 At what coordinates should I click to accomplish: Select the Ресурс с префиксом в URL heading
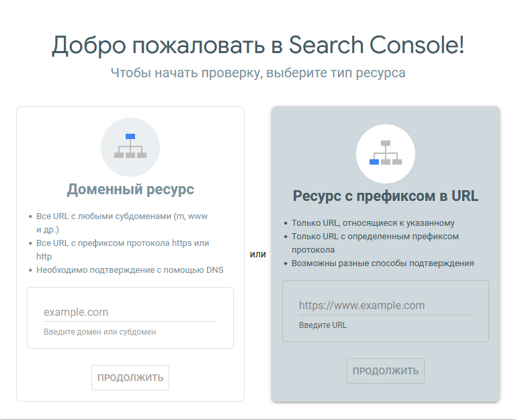click(x=386, y=196)
